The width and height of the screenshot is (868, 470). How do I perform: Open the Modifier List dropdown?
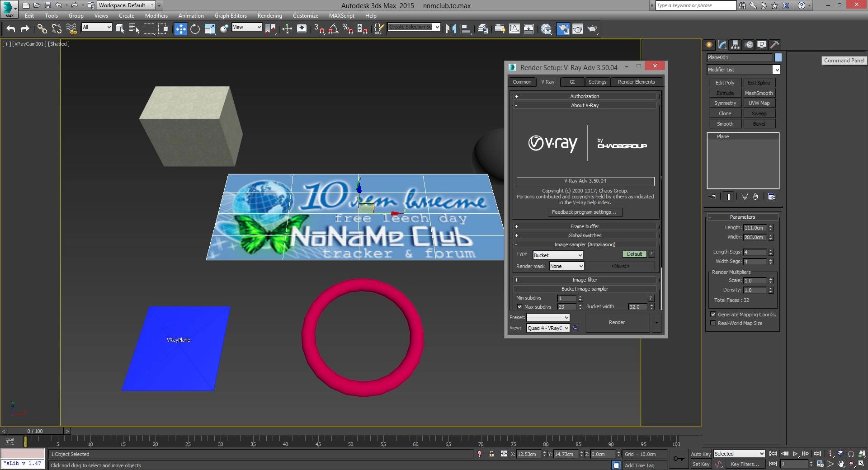click(x=744, y=70)
